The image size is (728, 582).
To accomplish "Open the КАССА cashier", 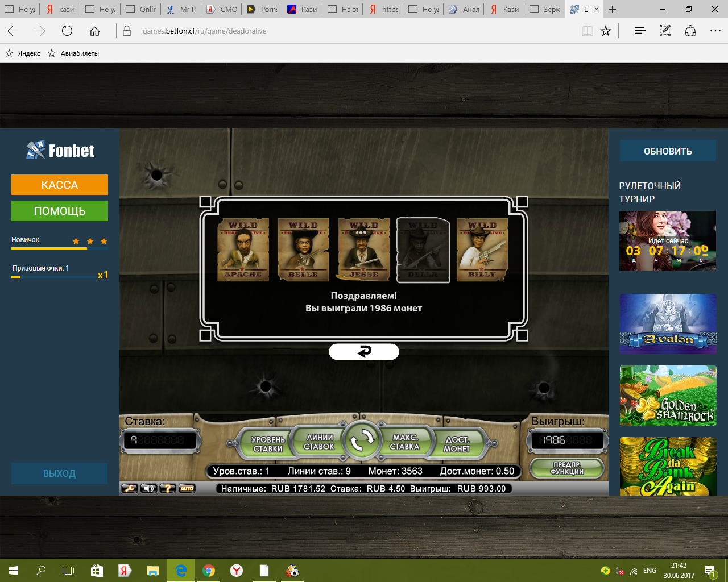I will point(60,185).
